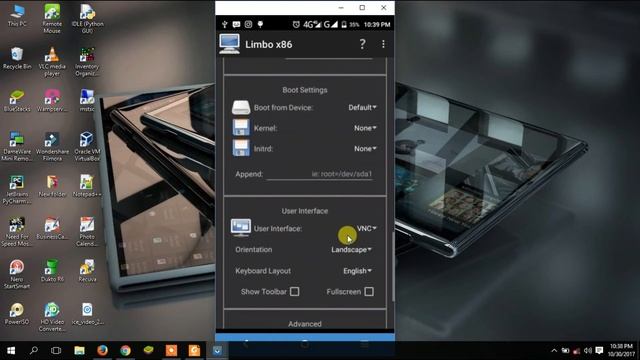Click the phone screen scrollbar
640x360 pixels.
coord(393,267)
